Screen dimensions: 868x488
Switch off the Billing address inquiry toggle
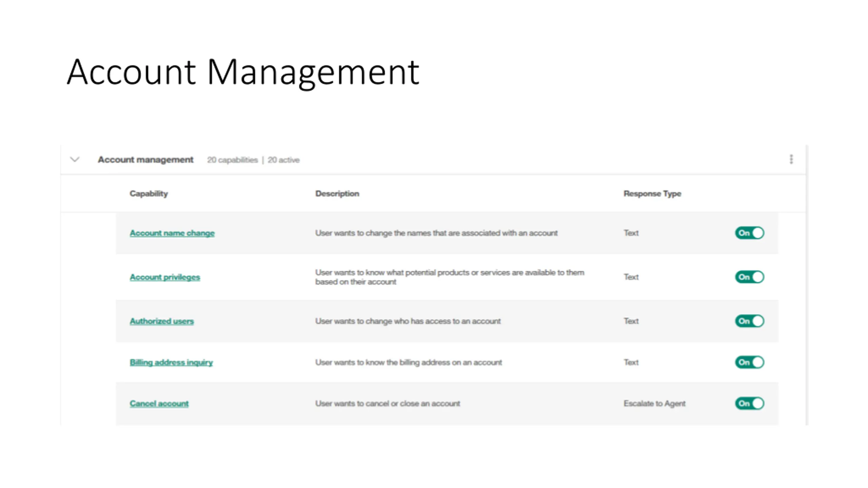[749, 362]
